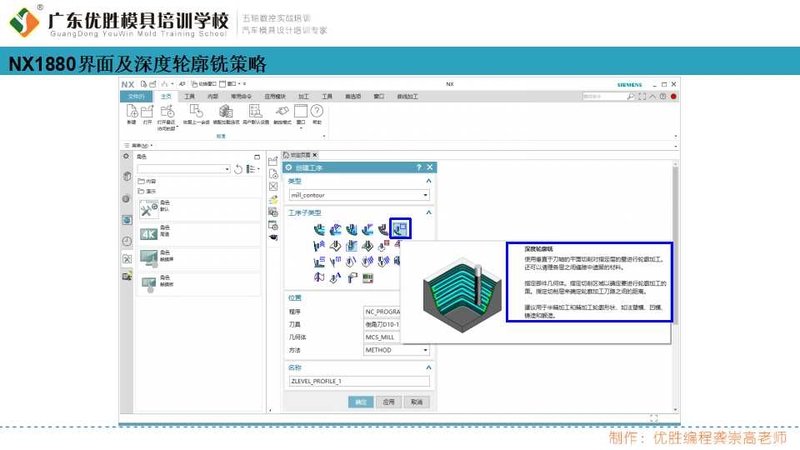The width and height of the screenshot is (800, 450).
Task: Select the Cavity Mill subtype icon
Action: point(319,230)
